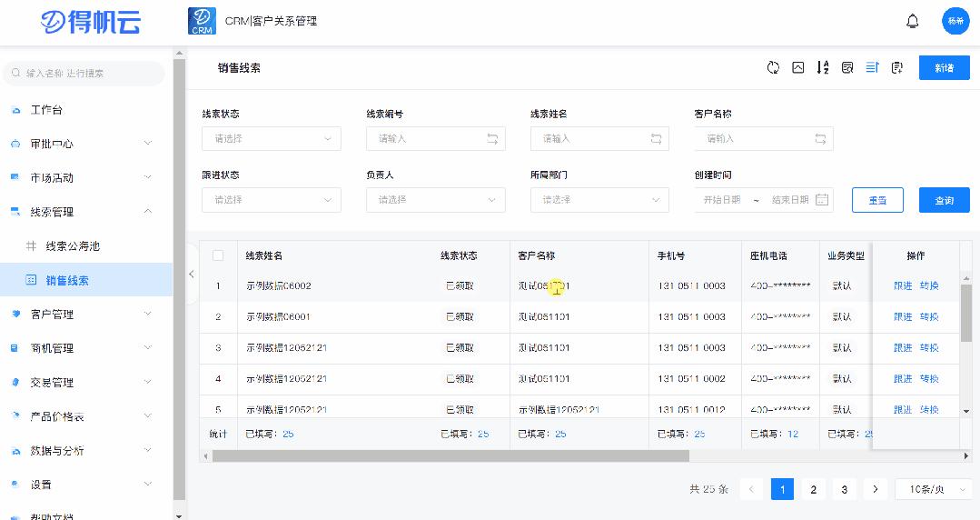Click the CRM app logo icon

coord(202,21)
